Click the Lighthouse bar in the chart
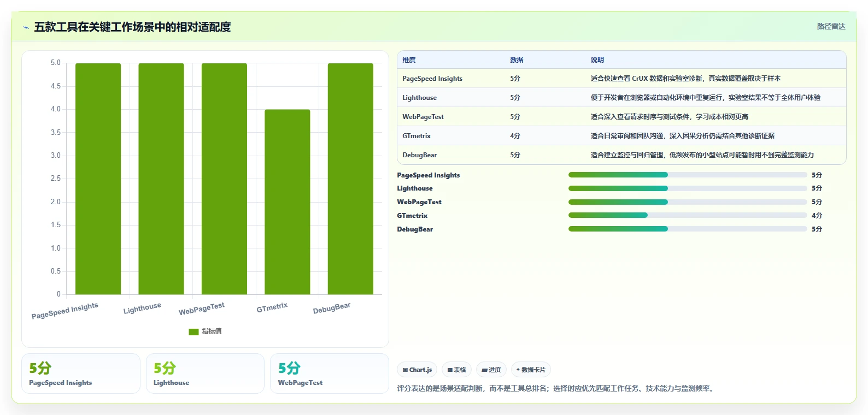Screen dimensions: 868x415 161,179
